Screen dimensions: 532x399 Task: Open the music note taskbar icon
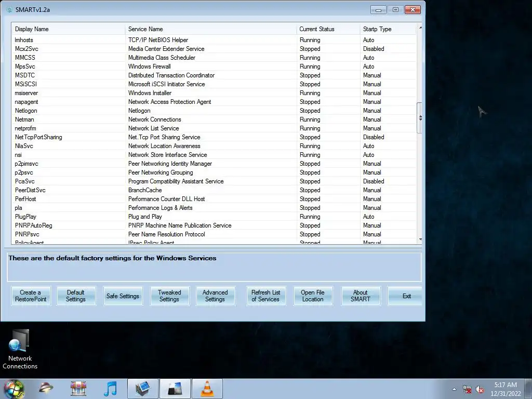click(110, 389)
